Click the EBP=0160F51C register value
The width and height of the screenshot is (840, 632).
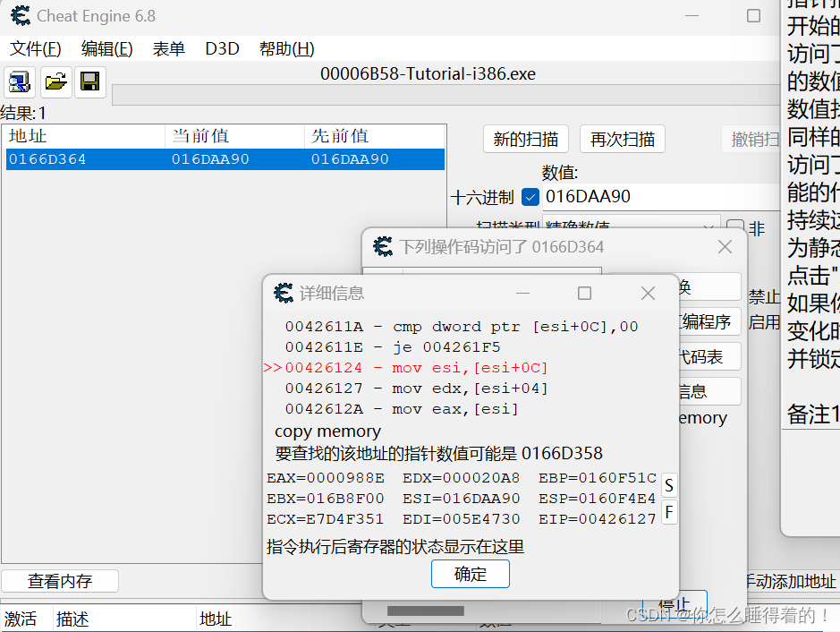pyautogui.click(x=598, y=478)
